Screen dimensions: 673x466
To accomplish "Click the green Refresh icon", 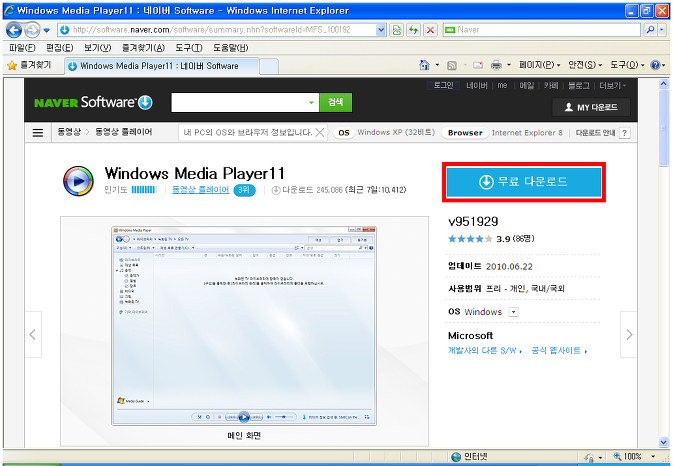I will click(413, 30).
